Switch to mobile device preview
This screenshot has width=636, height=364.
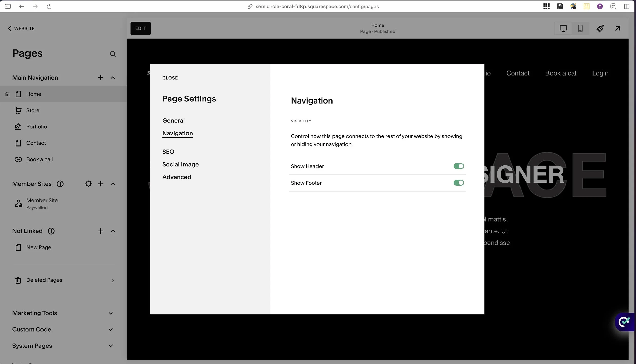pyautogui.click(x=580, y=28)
